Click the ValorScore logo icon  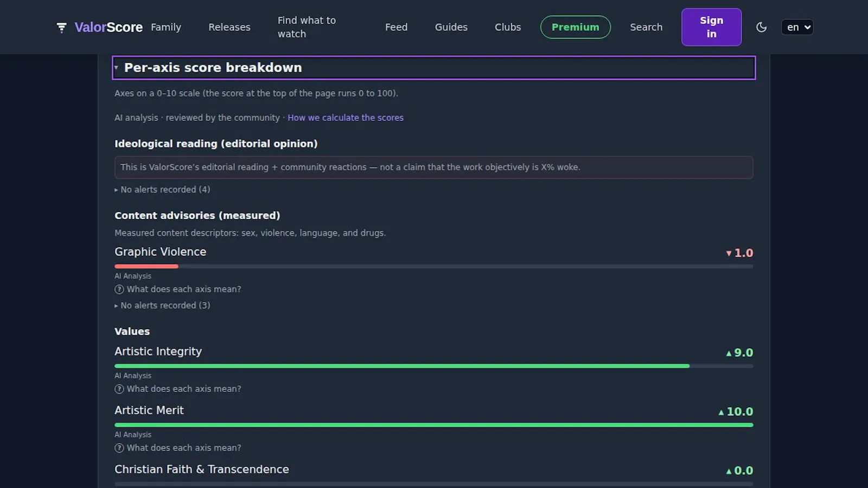(61, 27)
